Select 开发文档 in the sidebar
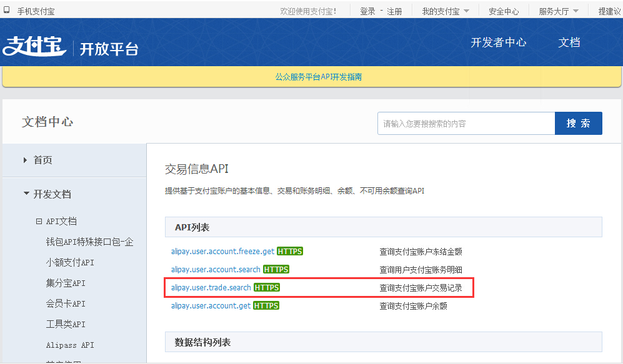This screenshot has height=364, width=623. 52,194
